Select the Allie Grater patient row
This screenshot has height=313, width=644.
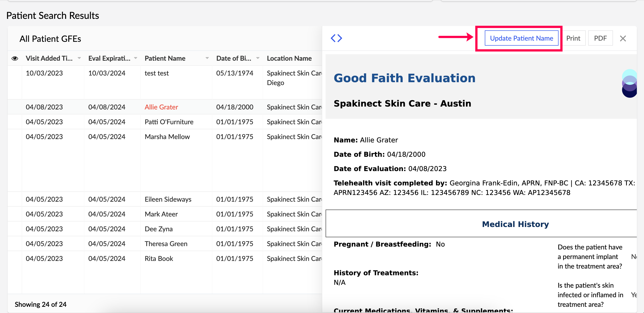point(165,107)
